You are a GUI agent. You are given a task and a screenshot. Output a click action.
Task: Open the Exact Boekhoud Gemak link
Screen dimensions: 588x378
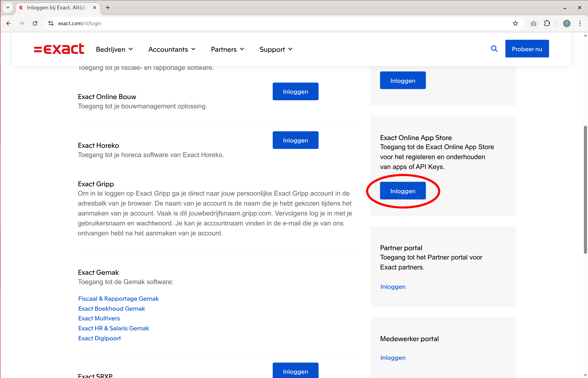point(112,309)
